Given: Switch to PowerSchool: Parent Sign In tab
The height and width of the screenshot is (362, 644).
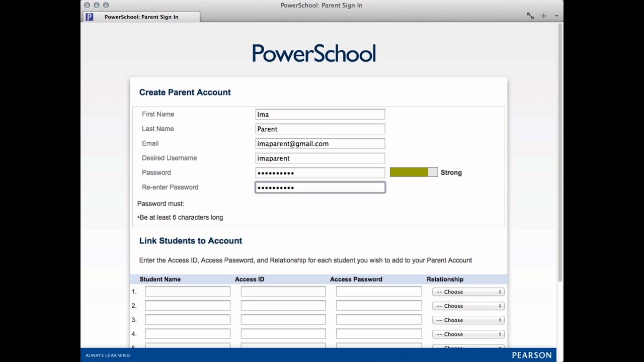Looking at the screenshot, I should [x=141, y=17].
